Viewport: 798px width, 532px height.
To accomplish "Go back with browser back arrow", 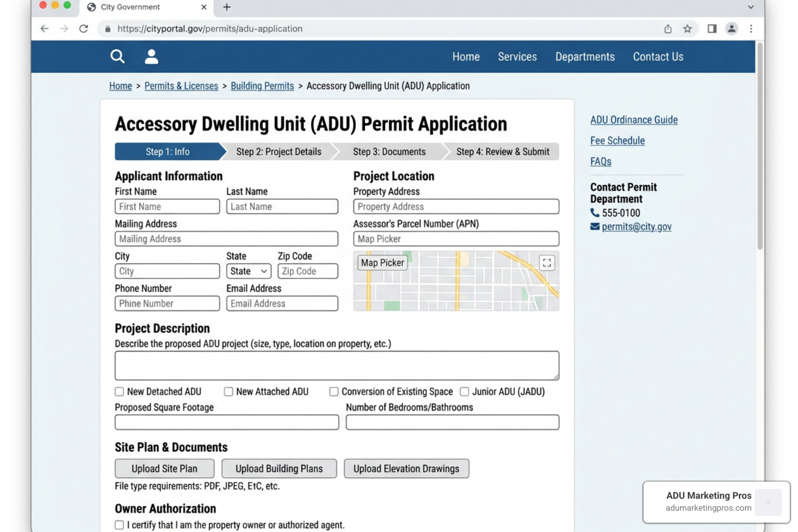I will [x=45, y=29].
